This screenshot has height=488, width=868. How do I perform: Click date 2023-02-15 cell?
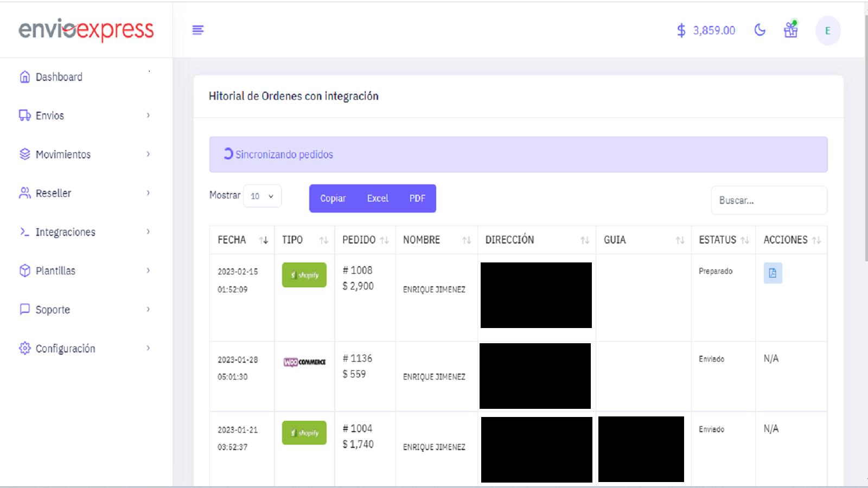click(x=238, y=272)
